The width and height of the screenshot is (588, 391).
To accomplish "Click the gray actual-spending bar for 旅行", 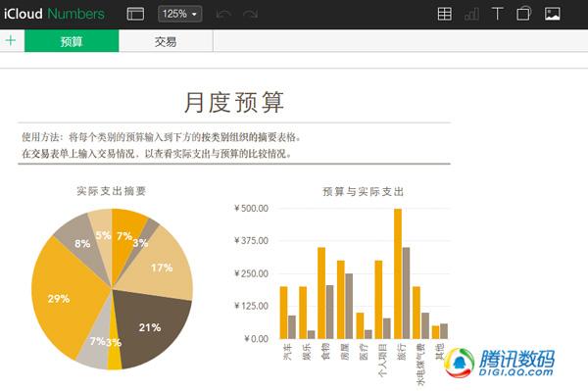I will [406, 293].
